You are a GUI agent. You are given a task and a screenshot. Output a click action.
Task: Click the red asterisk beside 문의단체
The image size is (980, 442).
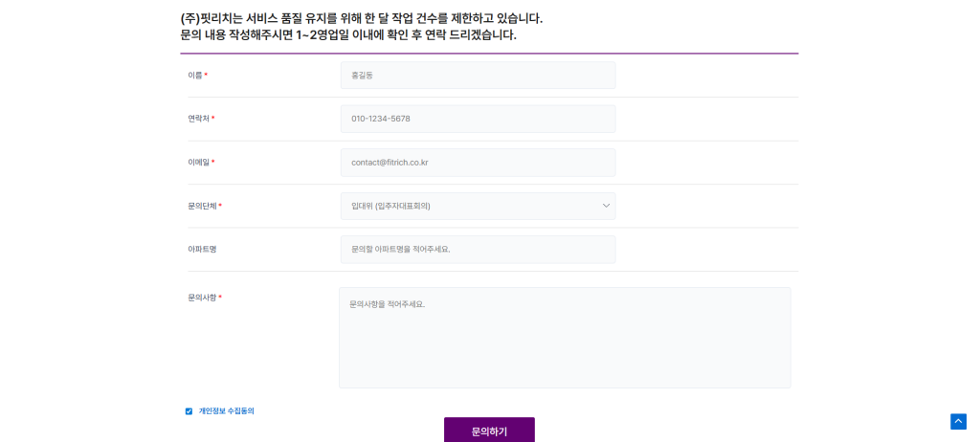coord(220,206)
